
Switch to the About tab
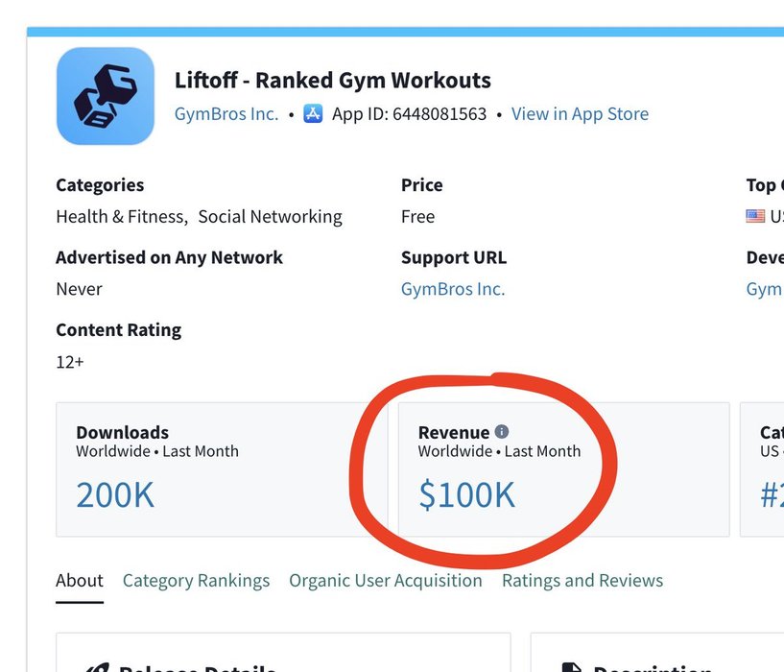pyautogui.click(x=80, y=581)
